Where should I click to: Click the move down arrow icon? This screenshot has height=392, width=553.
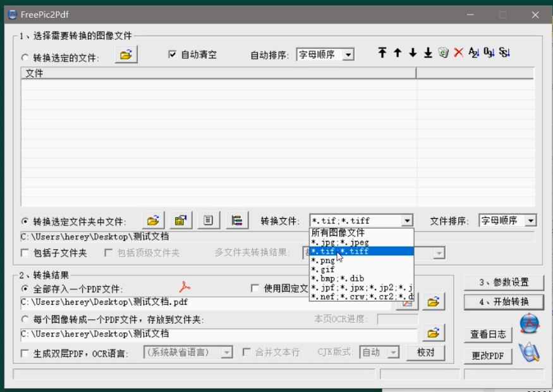413,53
